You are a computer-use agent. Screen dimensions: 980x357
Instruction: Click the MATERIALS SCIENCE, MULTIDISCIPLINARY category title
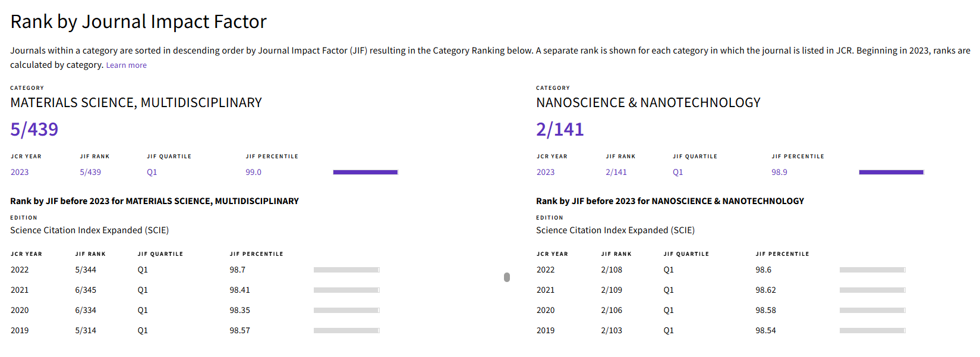[136, 102]
